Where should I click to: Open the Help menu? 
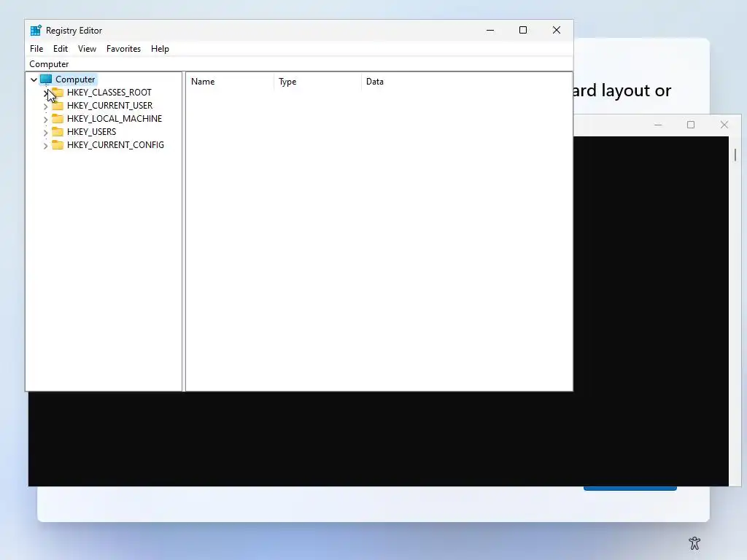160,49
